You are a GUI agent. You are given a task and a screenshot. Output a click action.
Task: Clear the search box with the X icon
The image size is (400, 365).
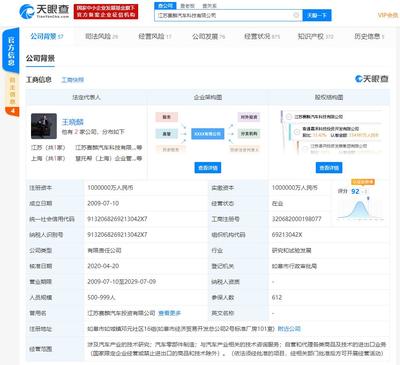coord(296,15)
